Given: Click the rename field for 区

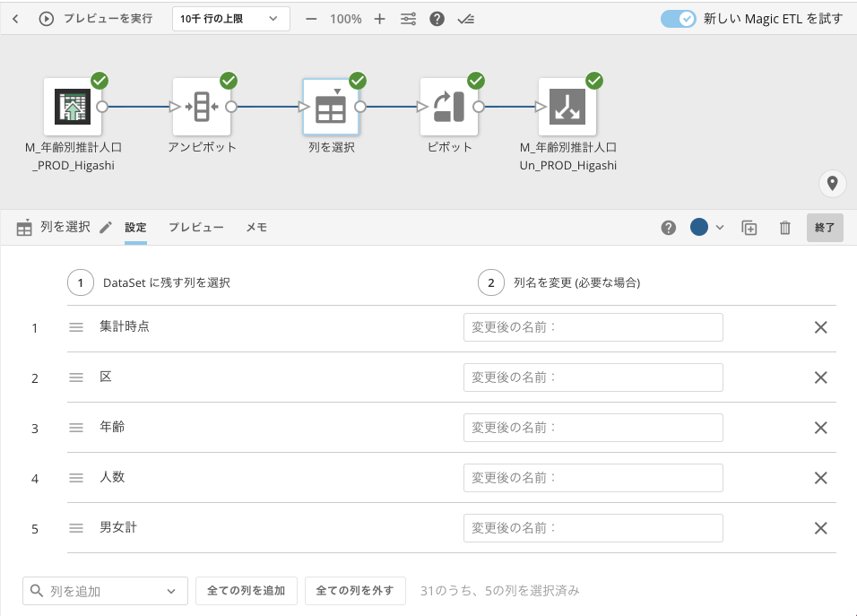Looking at the screenshot, I should (x=593, y=377).
